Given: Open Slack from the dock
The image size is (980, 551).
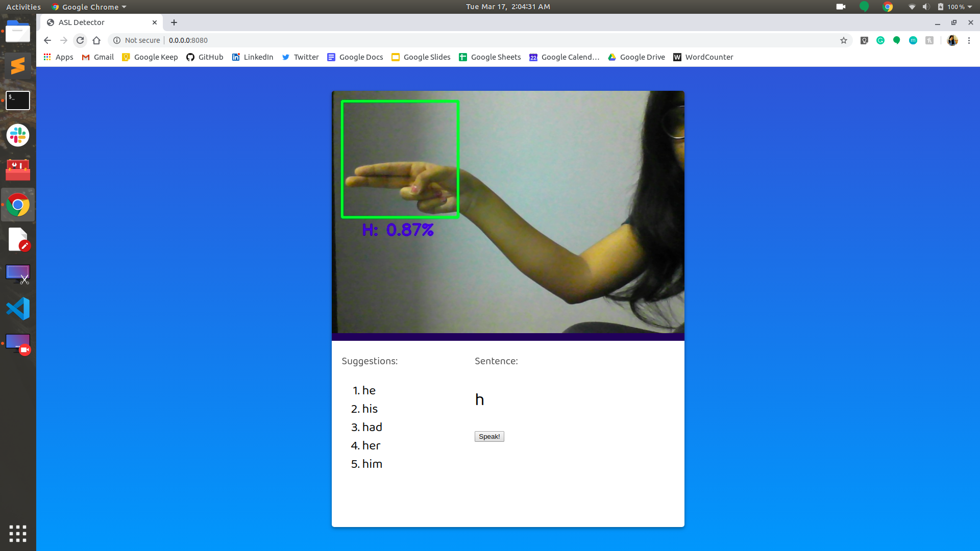Looking at the screenshot, I should pyautogui.click(x=18, y=136).
